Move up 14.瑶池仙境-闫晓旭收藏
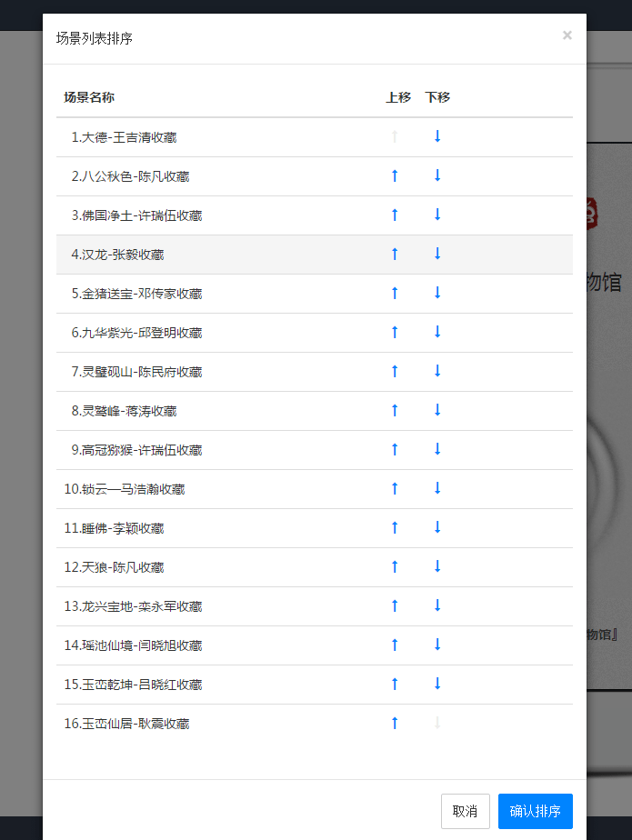Viewport: 632px width, 840px height. coord(395,645)
